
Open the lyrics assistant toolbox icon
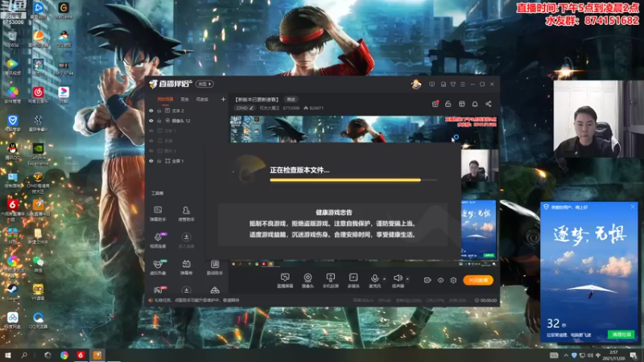(x=215, y=267)
